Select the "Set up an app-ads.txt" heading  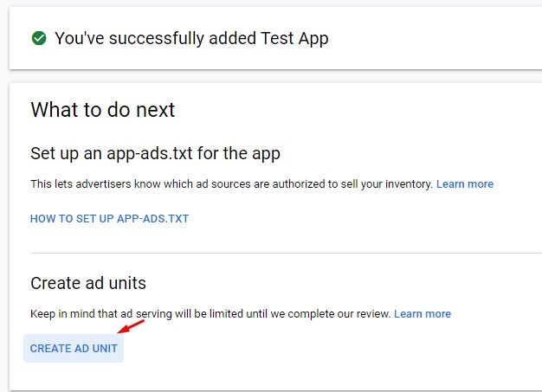click(x=155, y=154)
